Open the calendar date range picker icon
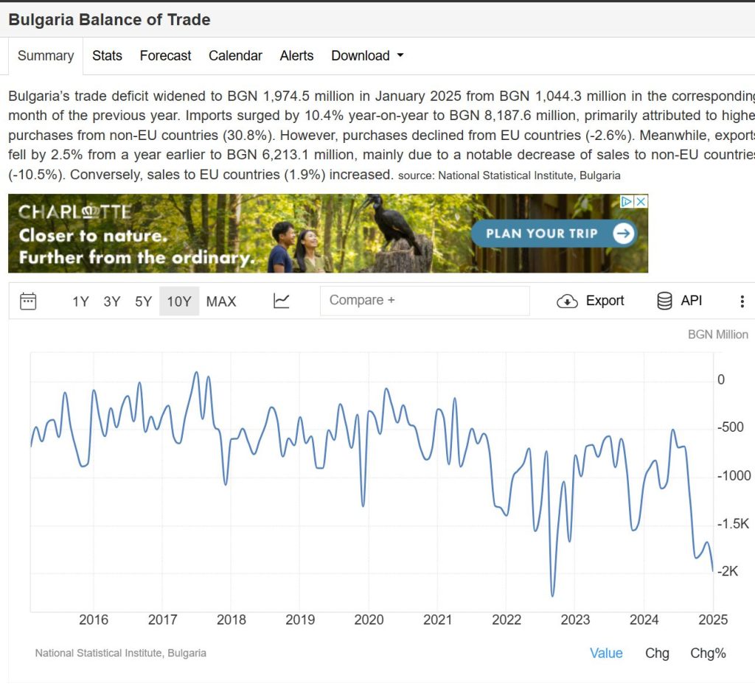The height and width of the screenshot is (700, 755). pyautogui.click(x=28, y=301)
